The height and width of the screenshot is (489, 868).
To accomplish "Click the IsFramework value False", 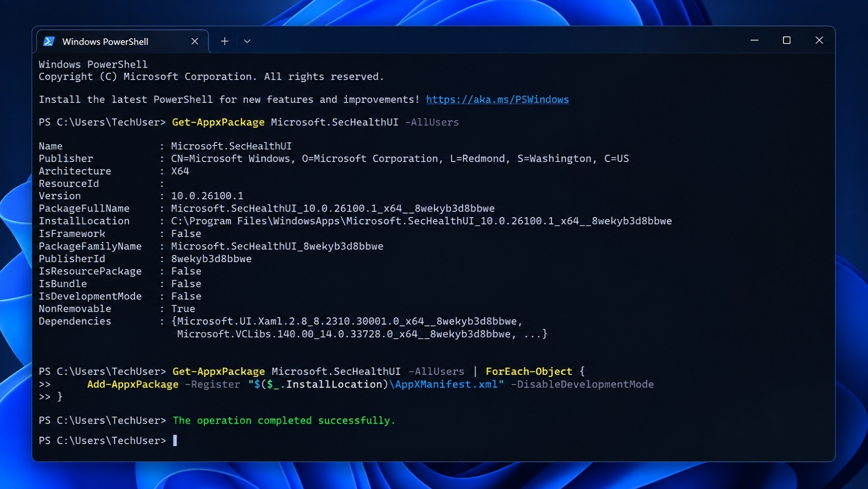I will coord(186,234).
